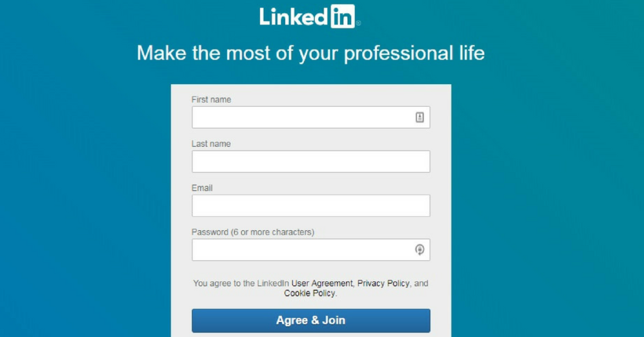Image resolution: width=644 pixels, height=337 pixels.
Task: Submit the form with Agree & Join
Action: pyautogui.click(x=311, y=321)
